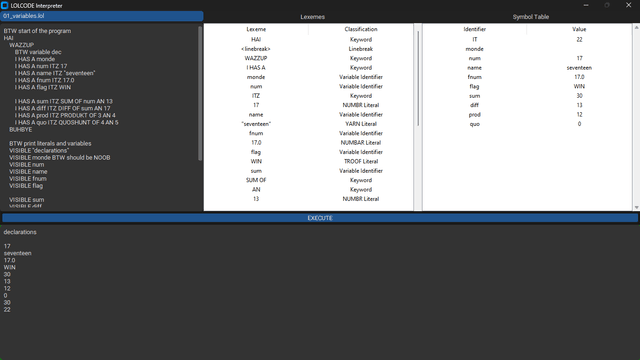Image resolution: width=640 pixels, height=360 pixels.
Task: Close the LOLCODE Interpreter window
Action: [x=629, y=5]
